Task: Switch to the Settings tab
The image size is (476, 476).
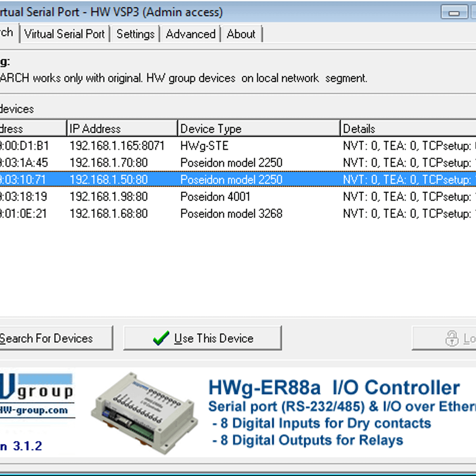Action: point(135,34)
